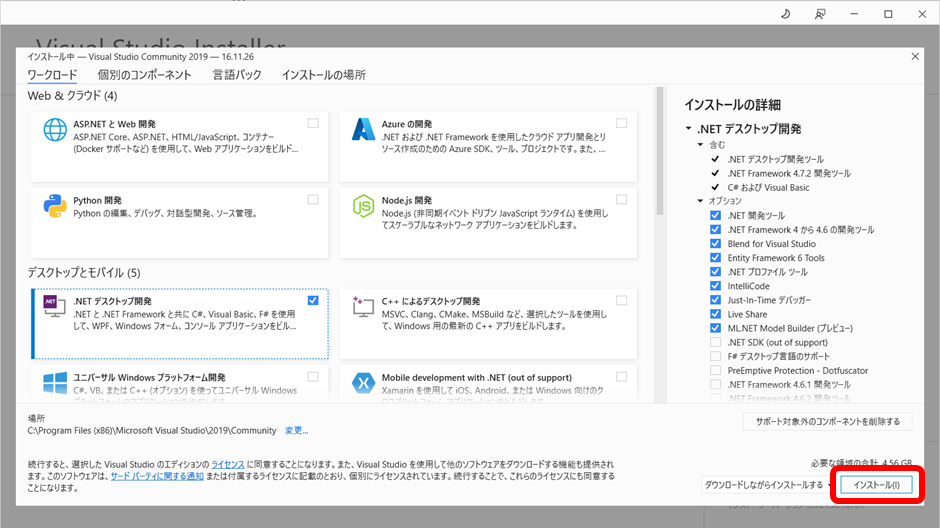Image resolution: width=940 pixels, height=528 pixels.
Task: Click the Node.js development icon
Action: point(362,206)
